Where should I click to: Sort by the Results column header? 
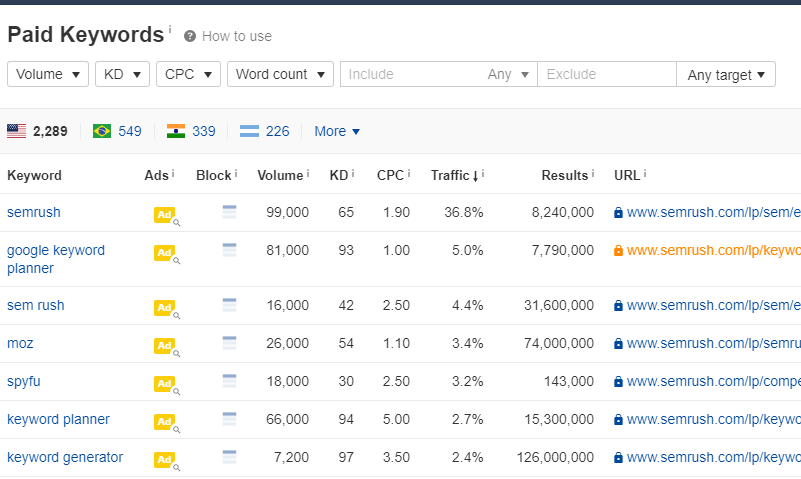tap(565, 175)
